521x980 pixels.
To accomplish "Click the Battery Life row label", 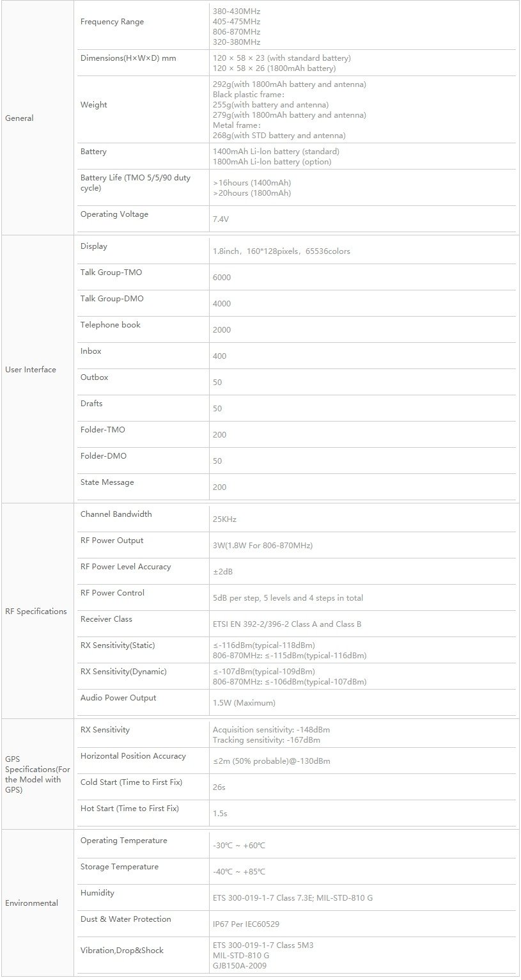I will click(x=136, y=183).
